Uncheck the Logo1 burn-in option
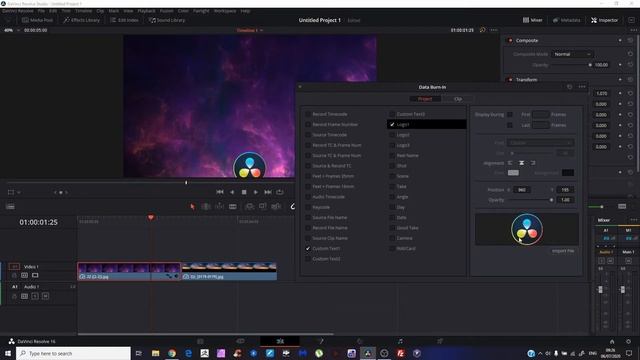 [x=392, y=124]
